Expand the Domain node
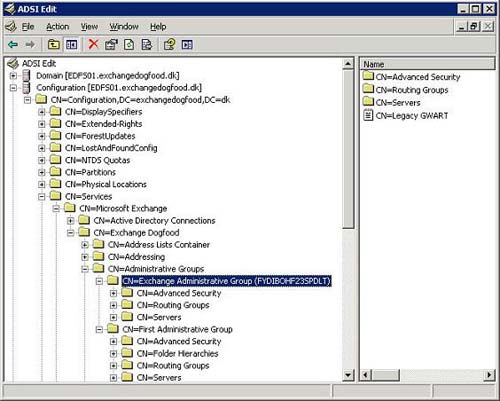Image resolution: width=500 pixels, height=401 pixels. click(13, 76)
